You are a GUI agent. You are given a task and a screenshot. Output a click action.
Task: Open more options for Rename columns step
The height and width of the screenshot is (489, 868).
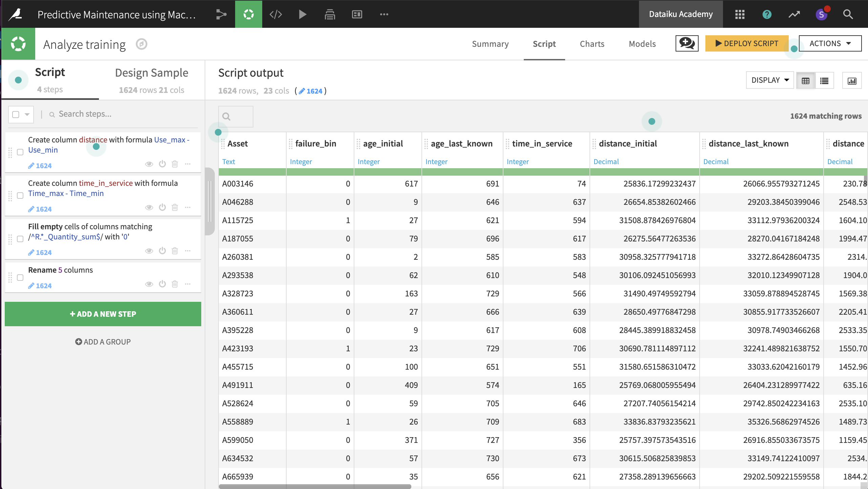(x=188, y=284)
